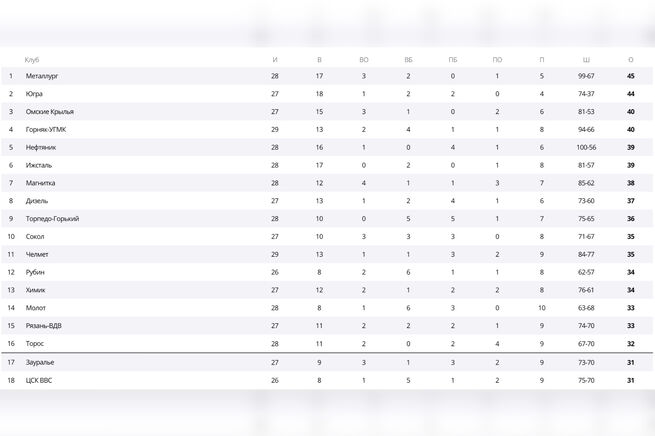
Task: Click the Югра team name
Action: point(34,94)
